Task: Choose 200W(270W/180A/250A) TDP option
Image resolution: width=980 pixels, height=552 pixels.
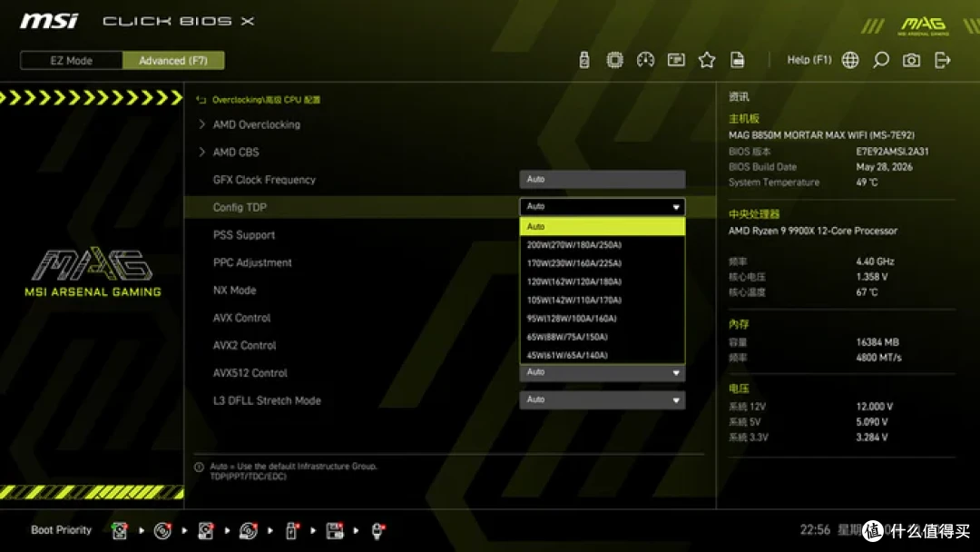Action: pos(602,245)
